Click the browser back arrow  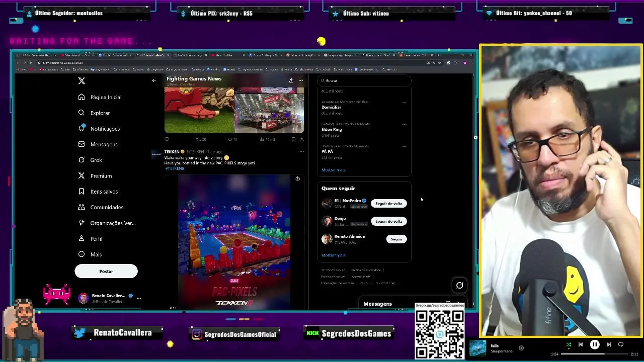click(x=19, y=63)
